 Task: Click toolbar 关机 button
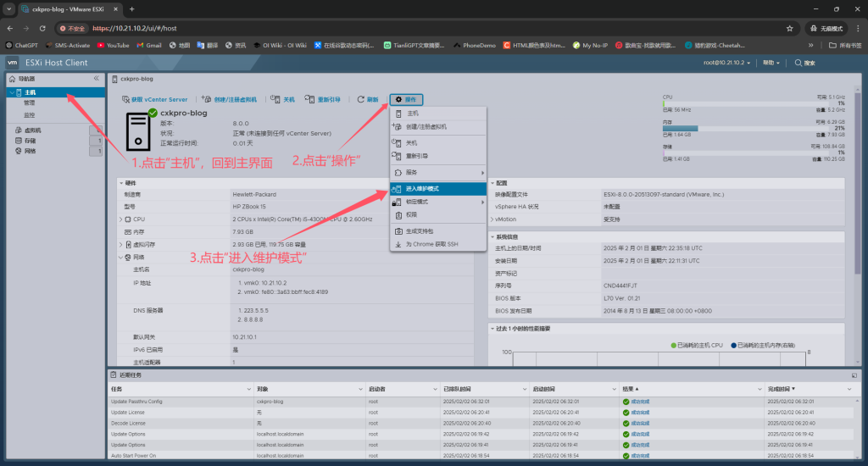point(282,100)
